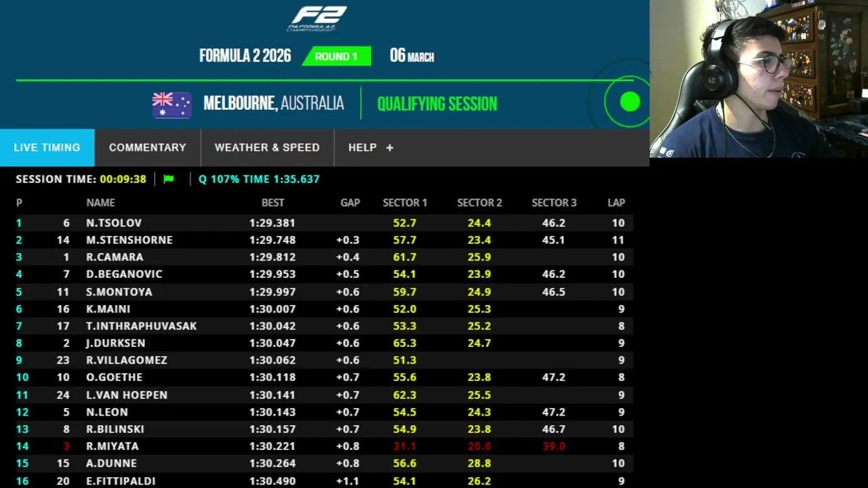This screenshot has width=868, height=488.
Task: Click Stenshorne's lap count 11
Action: coord(618,240)
